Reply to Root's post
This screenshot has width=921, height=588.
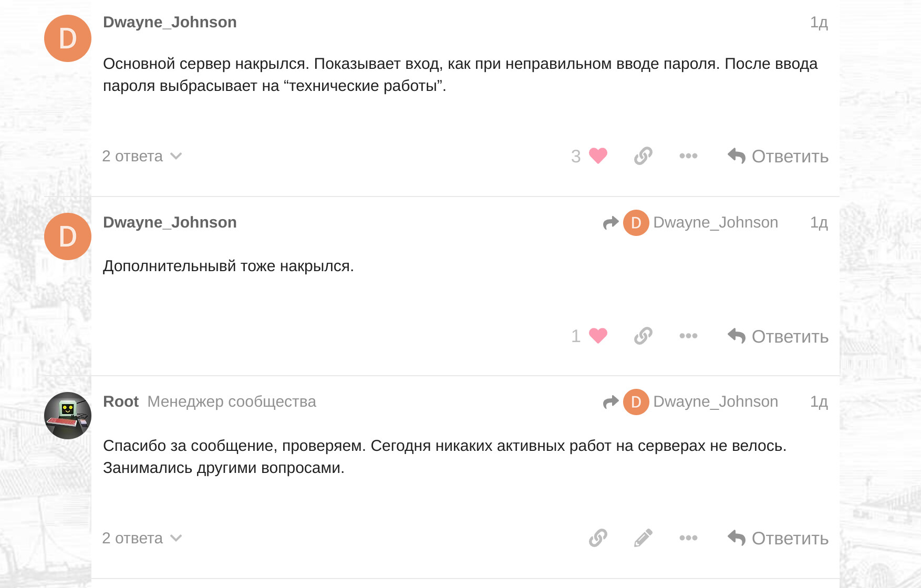(778, 538)
